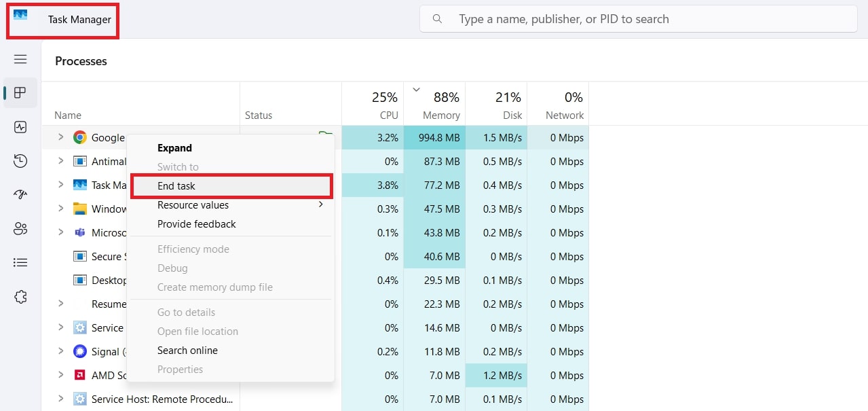
Task: Click the 40.6 MB memory cell
Action: [x=434, y=256]
